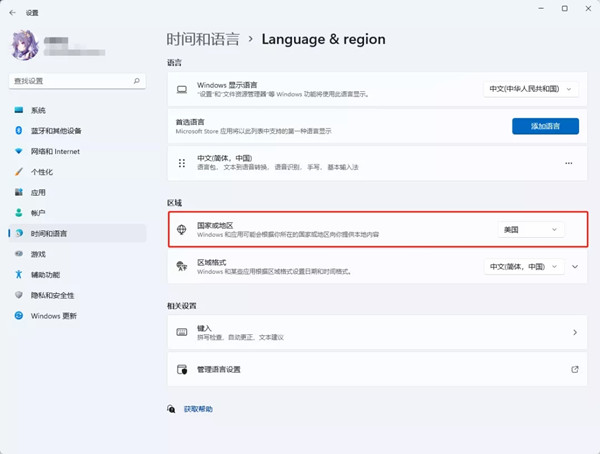This screenshot has height=454, width=600.
Task: Open Windows 更新 section
Action: click(x=77, y=315)
